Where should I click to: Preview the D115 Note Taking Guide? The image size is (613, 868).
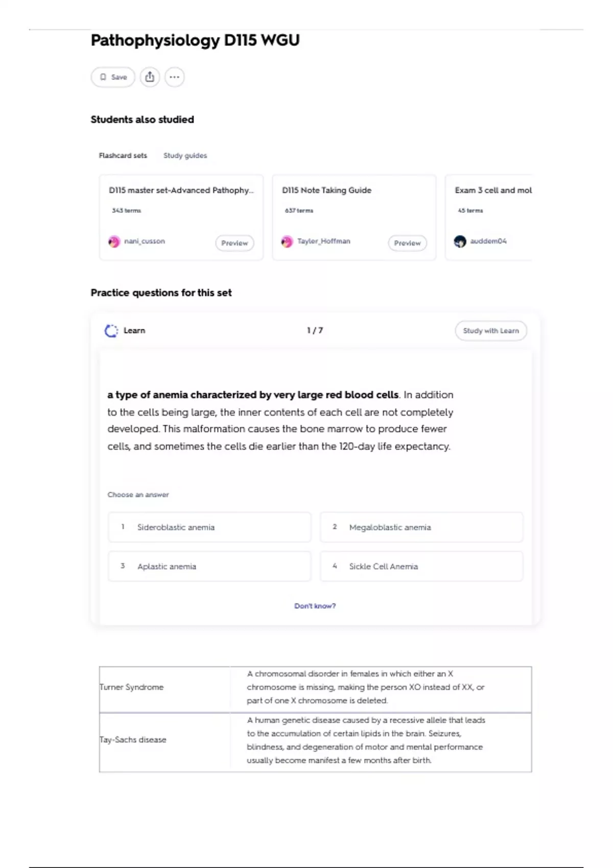point(407,243)
